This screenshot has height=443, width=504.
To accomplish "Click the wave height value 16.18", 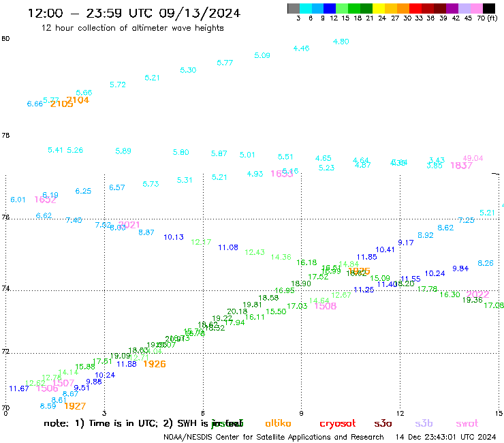I will (306, 262).
